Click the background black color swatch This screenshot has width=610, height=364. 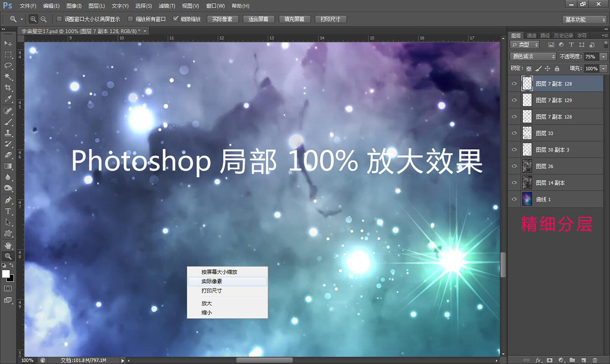(11, 278)
